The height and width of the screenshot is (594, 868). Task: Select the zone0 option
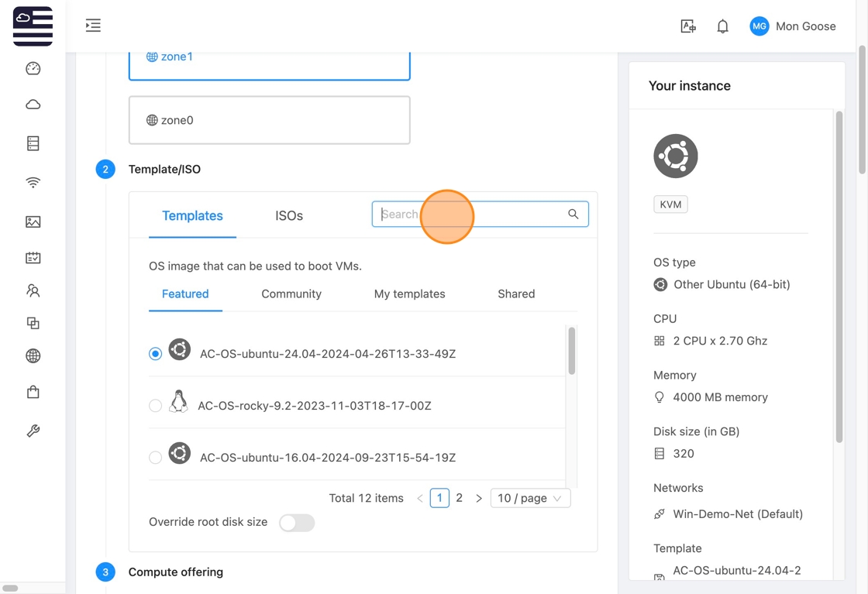269,120
